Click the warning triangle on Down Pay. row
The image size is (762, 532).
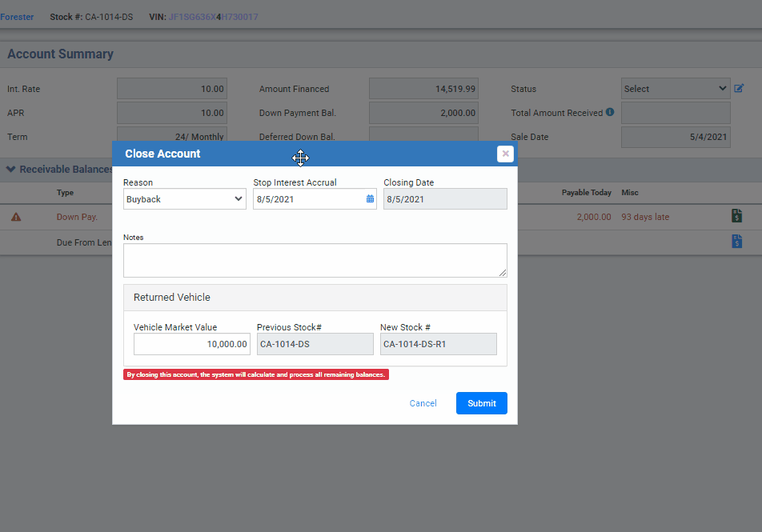[x=16, y=217]
